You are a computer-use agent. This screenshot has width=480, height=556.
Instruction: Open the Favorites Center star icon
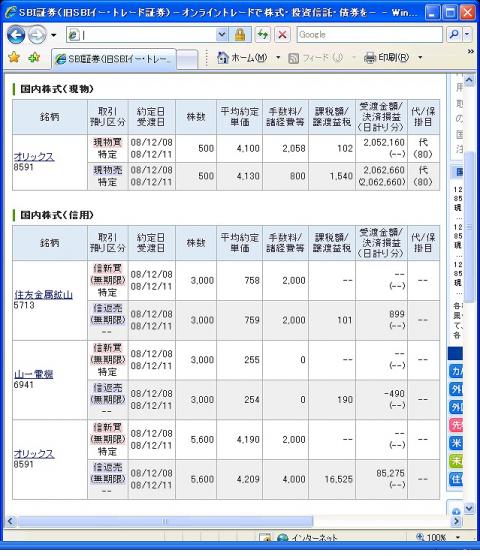pyautogui.click(x=14, y=57)
